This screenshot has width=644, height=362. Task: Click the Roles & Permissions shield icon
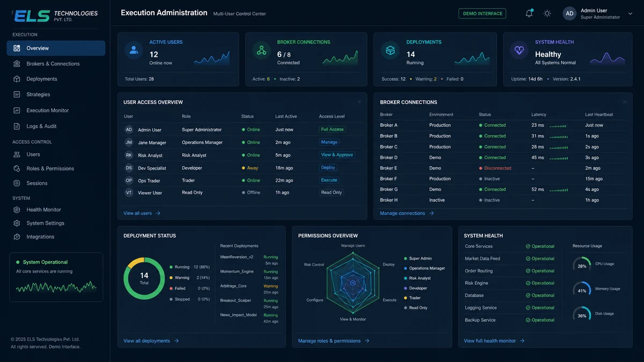(x=17, y=168)
